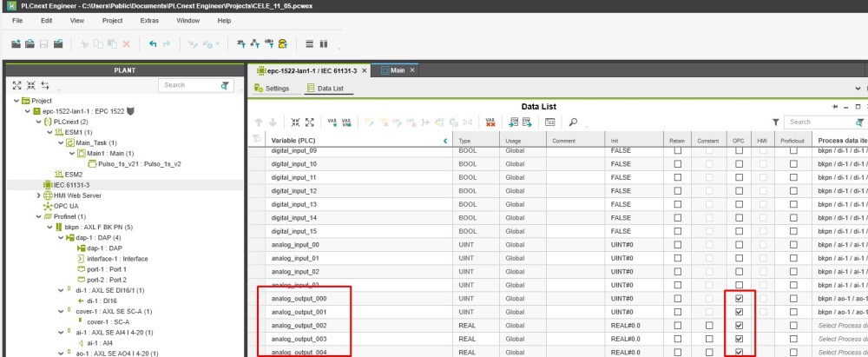Collapse the Profinet tree node
Viewport: 868px width, 357px height.
click(x=38, y=216)
